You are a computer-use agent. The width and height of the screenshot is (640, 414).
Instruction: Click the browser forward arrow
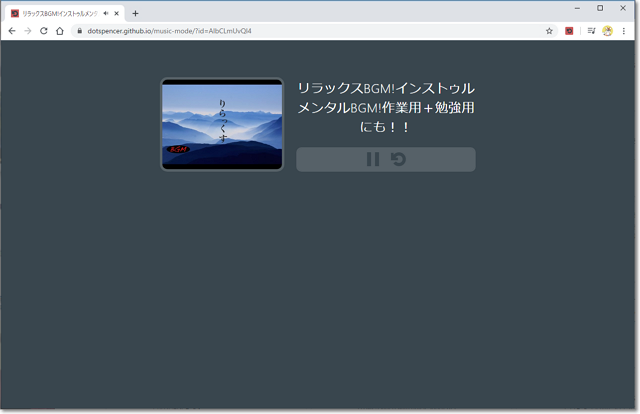coord(28,31)
